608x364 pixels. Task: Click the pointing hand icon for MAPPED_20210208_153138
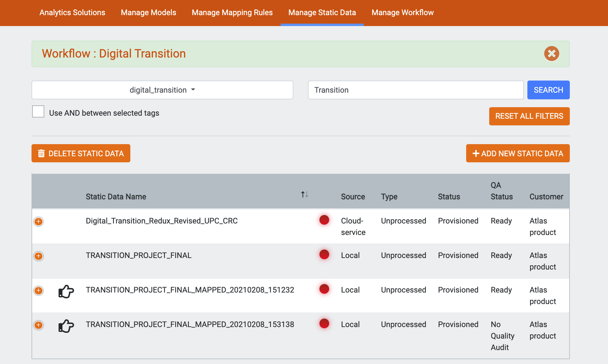(66, 326)
